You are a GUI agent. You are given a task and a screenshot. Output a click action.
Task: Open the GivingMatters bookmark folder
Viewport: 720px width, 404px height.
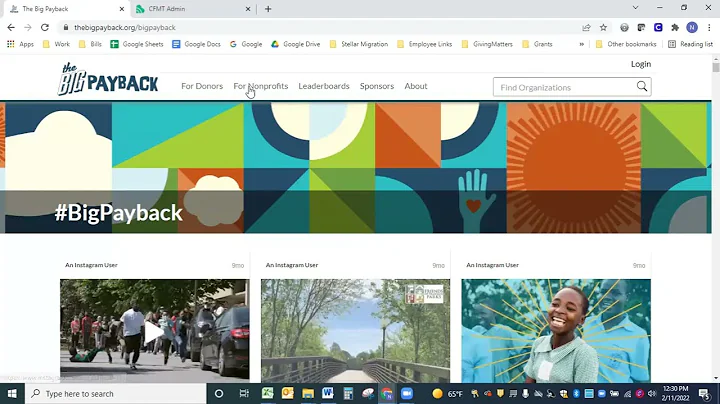(x=487, y=44)
